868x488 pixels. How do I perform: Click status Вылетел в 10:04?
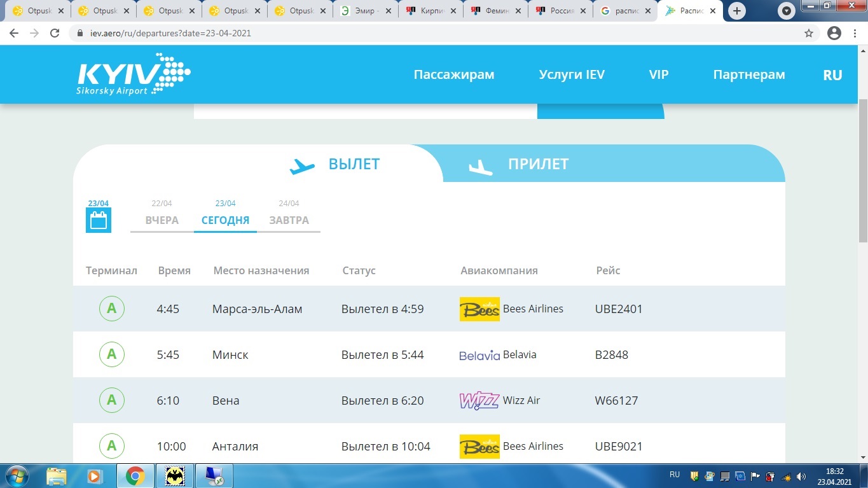pyautogui.click(x=385, y=447)
